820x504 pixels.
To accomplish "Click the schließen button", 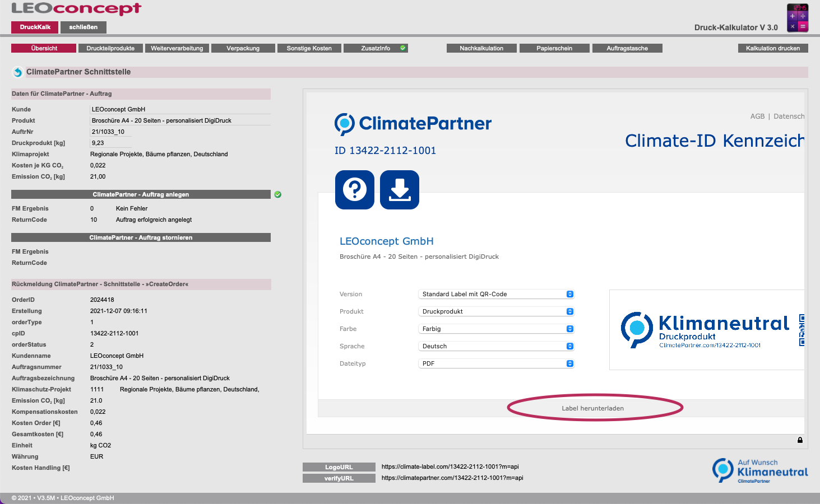I will (x=84, y=27).
